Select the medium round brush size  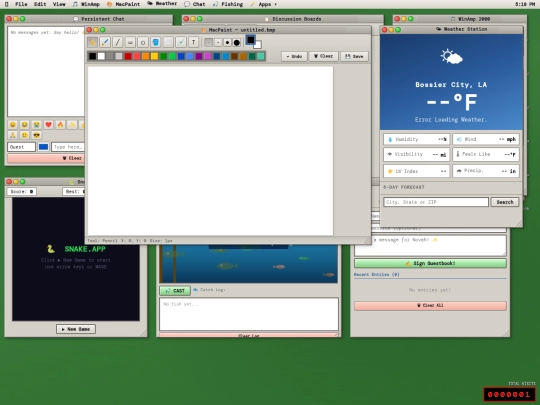click(x=227, y=43)
